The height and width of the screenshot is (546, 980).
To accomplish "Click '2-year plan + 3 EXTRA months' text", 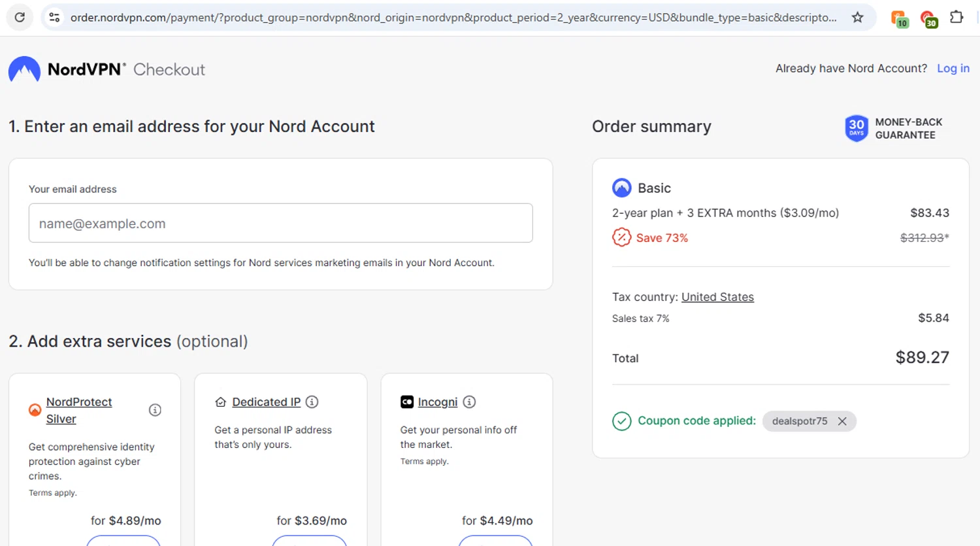I will pyautogui.click(x=694, y=213).
